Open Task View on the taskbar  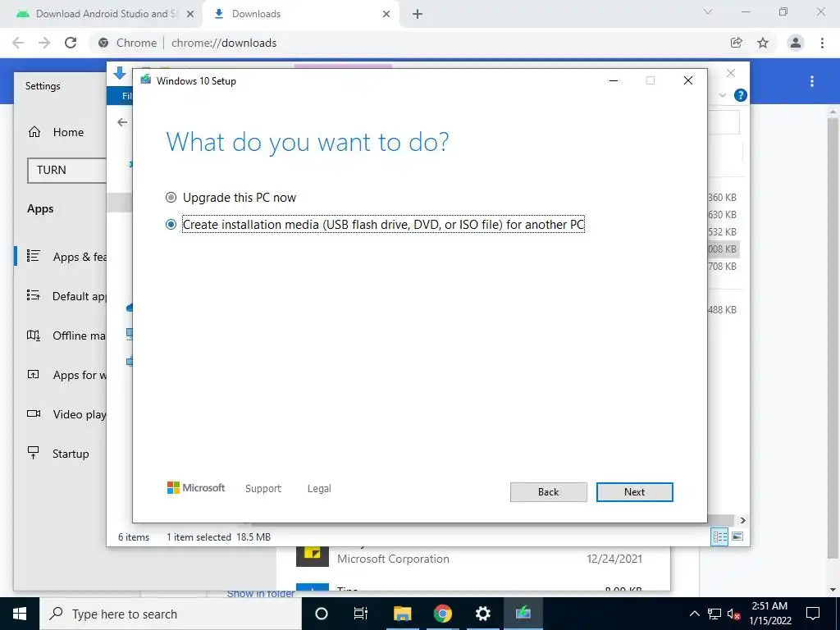[361, 614]
